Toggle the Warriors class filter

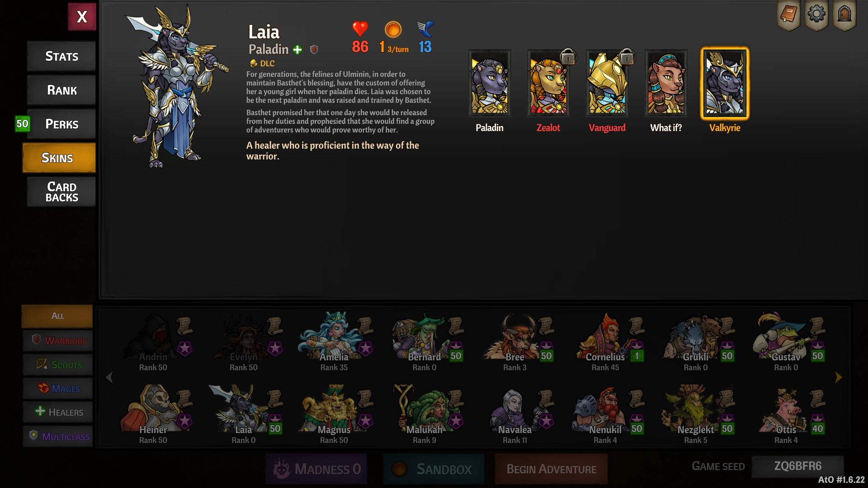tap(58, 341)
